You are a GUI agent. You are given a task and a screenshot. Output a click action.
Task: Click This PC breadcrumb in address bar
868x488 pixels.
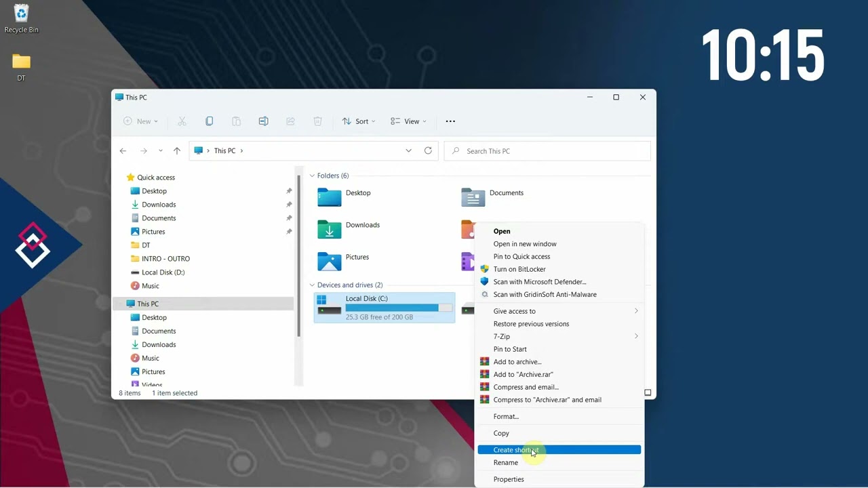(224, 150)
